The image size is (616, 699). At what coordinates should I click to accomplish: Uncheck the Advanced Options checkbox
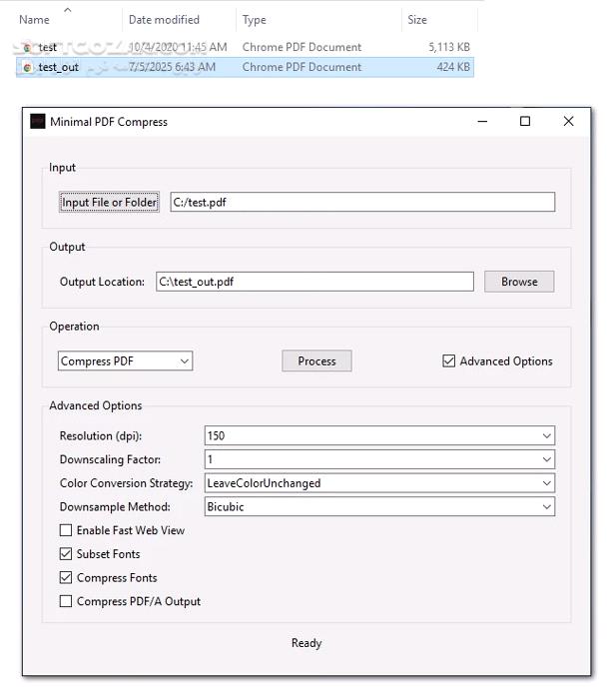(x=449, y=361)
